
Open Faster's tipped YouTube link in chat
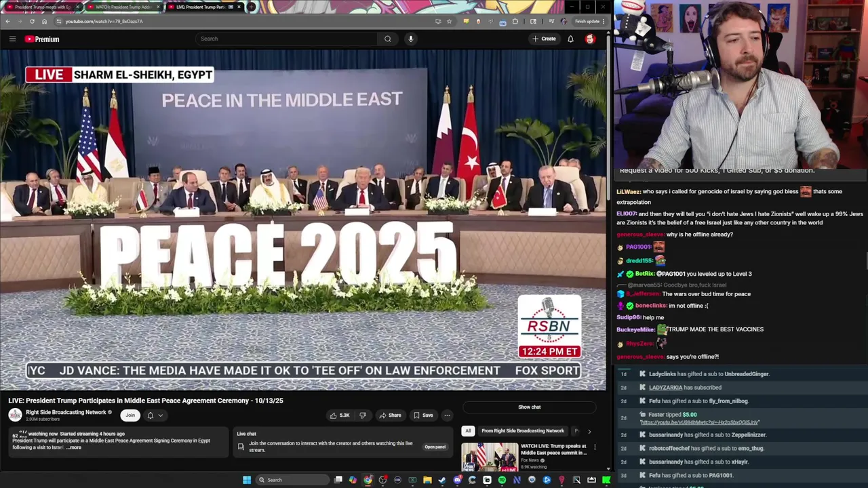(x=699, y=422)
